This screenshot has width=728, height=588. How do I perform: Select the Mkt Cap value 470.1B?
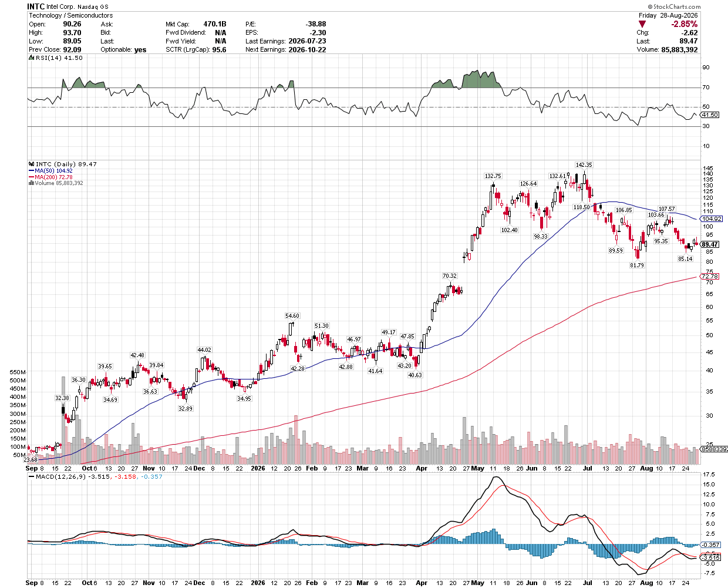pyautogui.click(x=215, y=24)
